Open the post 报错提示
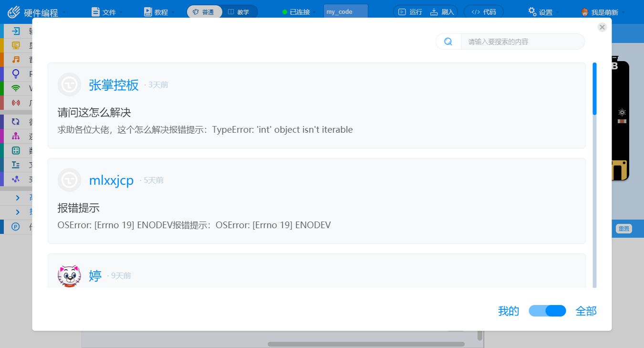Viewport: 644px width, 348px height. 79,208
